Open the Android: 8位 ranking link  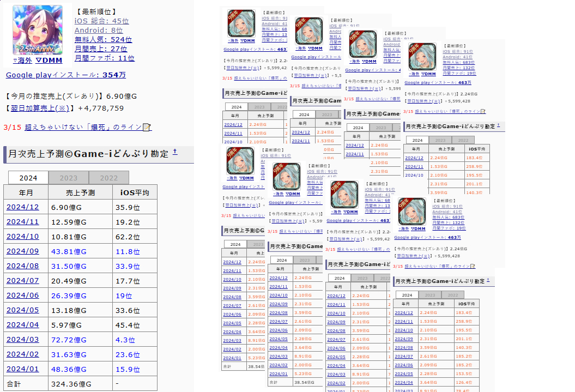(99, 31)
